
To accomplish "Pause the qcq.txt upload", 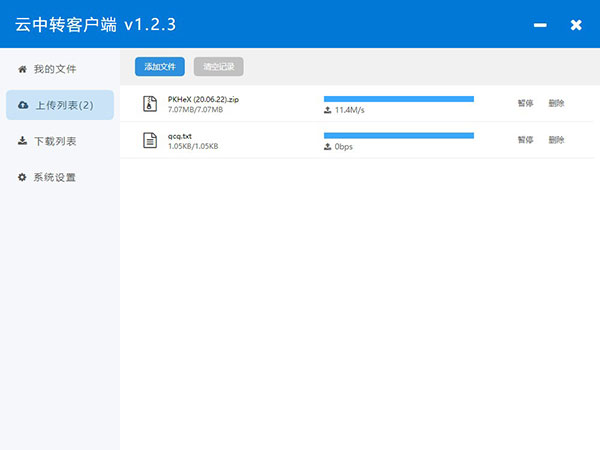I will click(x=525, y=140).
